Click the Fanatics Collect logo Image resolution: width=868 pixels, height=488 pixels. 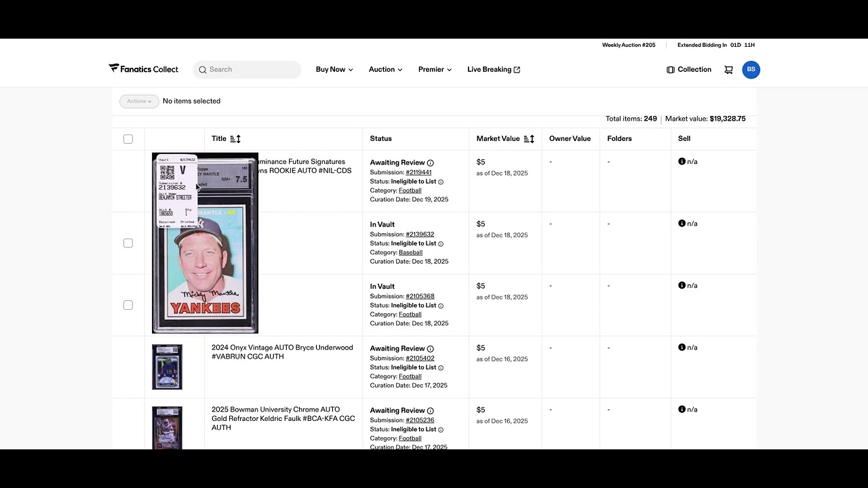click(144, 69)
